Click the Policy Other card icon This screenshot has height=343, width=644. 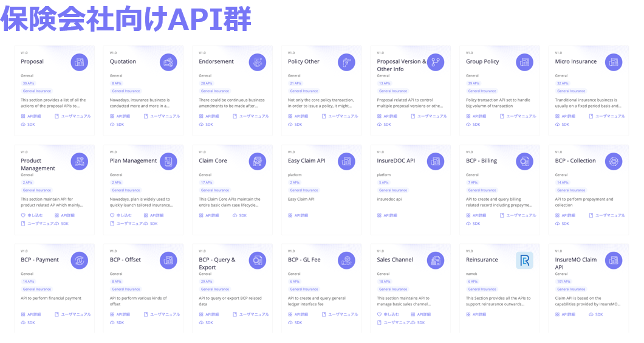[347, 62]
